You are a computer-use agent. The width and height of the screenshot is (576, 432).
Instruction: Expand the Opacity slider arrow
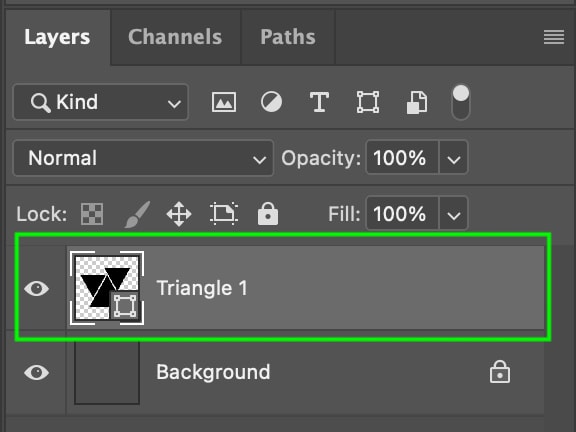(x=454, y=158)
